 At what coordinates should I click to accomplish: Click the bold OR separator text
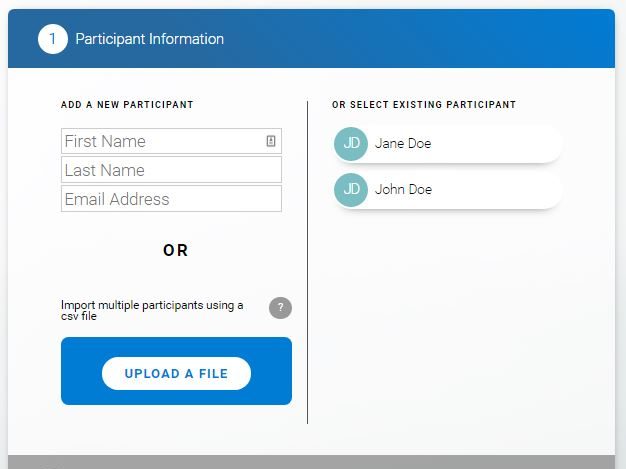click(176, 250)
